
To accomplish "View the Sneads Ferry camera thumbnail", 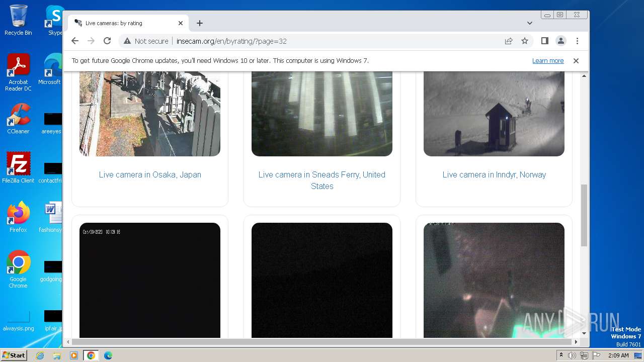I will coord(322,114).
